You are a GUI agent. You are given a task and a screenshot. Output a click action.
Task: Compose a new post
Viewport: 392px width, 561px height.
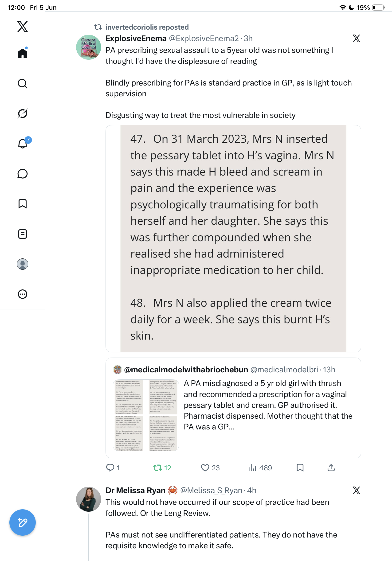coord(23,522)
